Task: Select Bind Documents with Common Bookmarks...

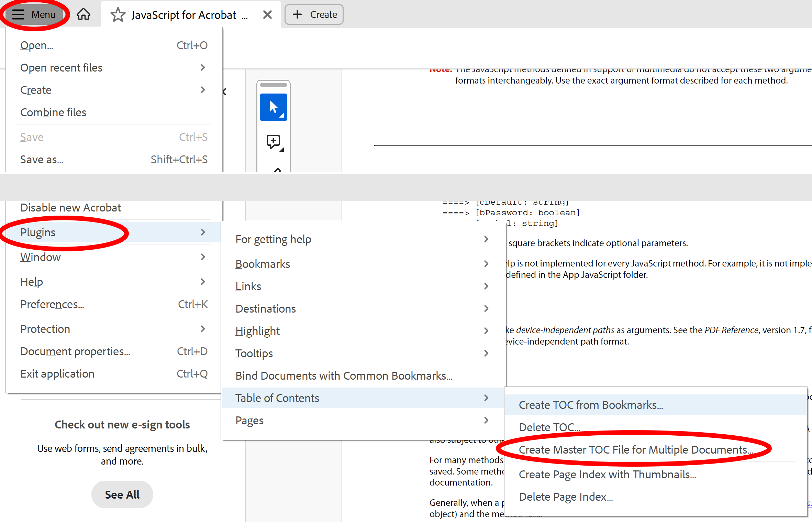Action: coord(363,376)
